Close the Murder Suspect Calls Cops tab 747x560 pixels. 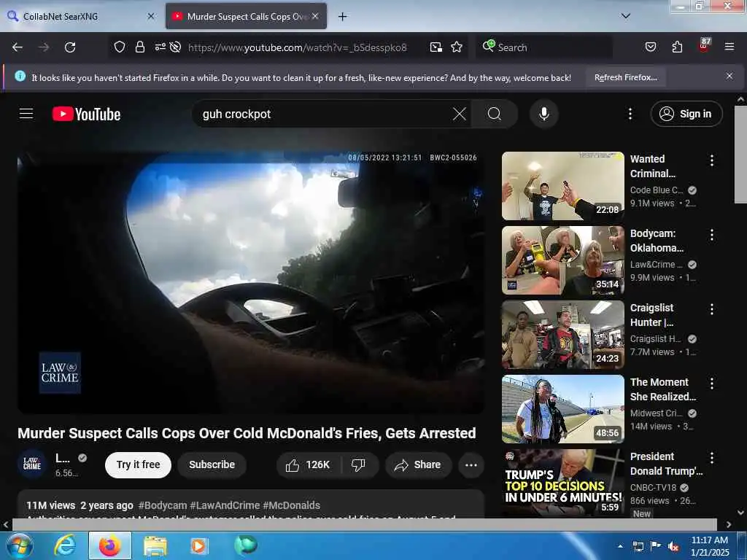(x=315, y=16)
